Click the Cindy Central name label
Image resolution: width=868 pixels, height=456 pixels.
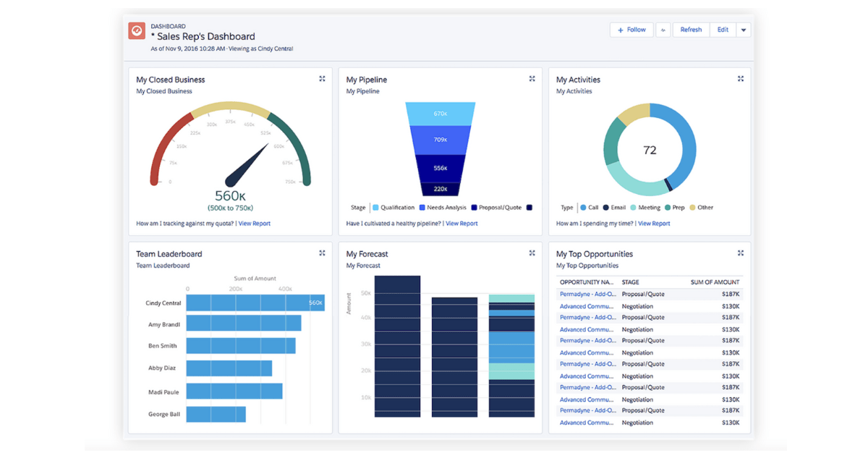[163, 303]
